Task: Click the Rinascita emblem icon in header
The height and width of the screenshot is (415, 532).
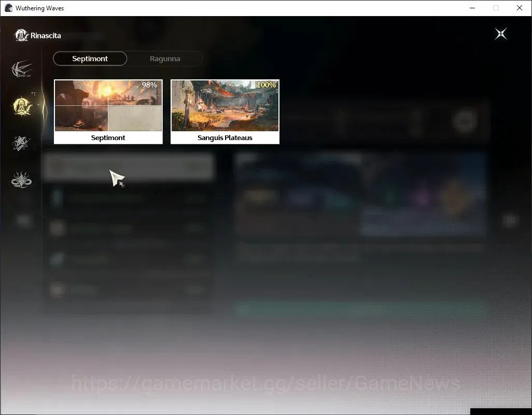Action: [21, 35]
